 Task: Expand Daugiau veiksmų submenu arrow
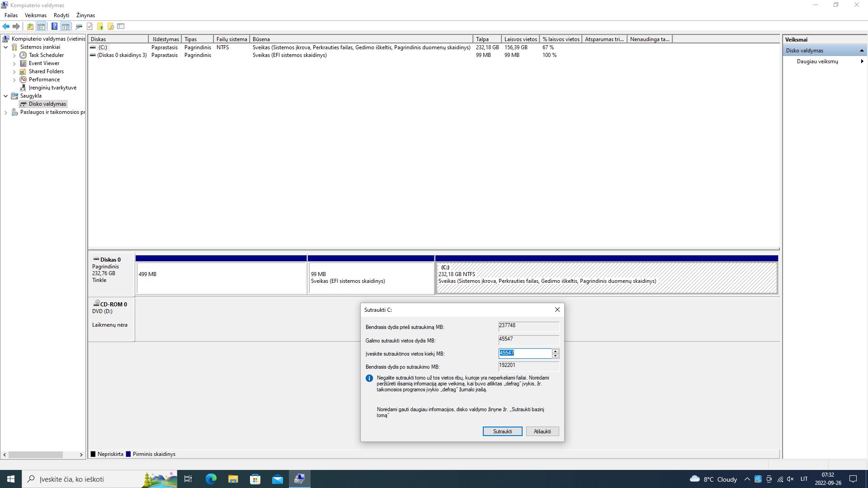[x=862, y=61]
